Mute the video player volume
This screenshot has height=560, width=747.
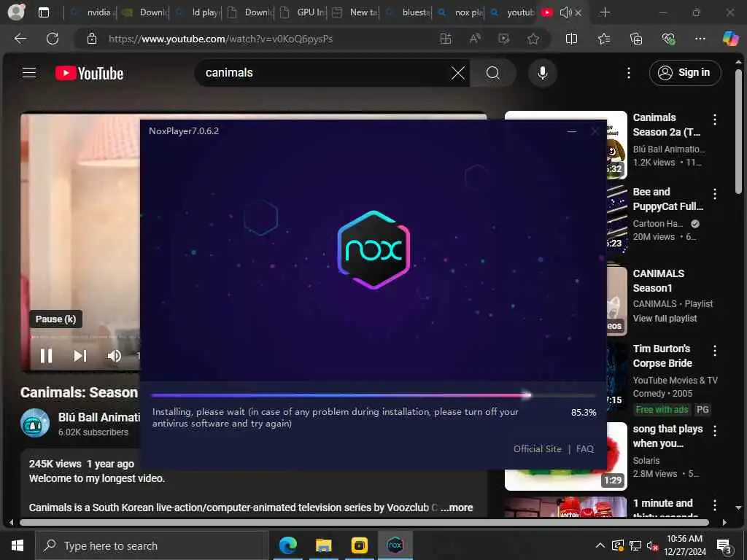(115, 356)
